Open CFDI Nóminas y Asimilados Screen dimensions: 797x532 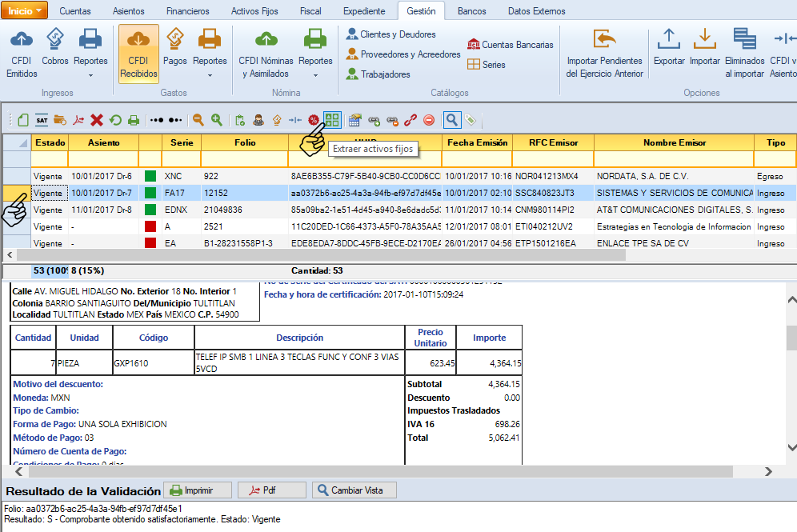266,53
